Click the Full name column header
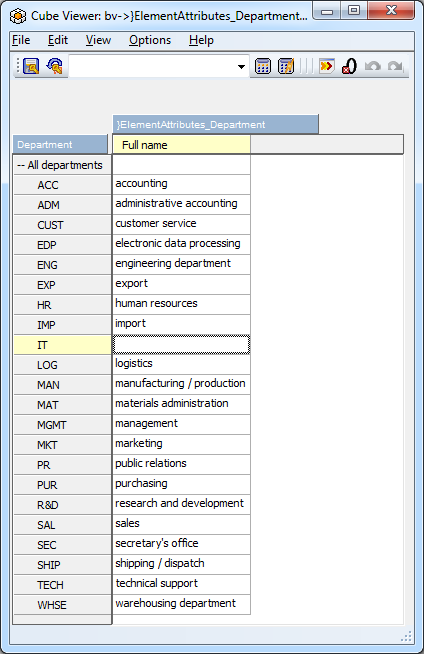 181,145
